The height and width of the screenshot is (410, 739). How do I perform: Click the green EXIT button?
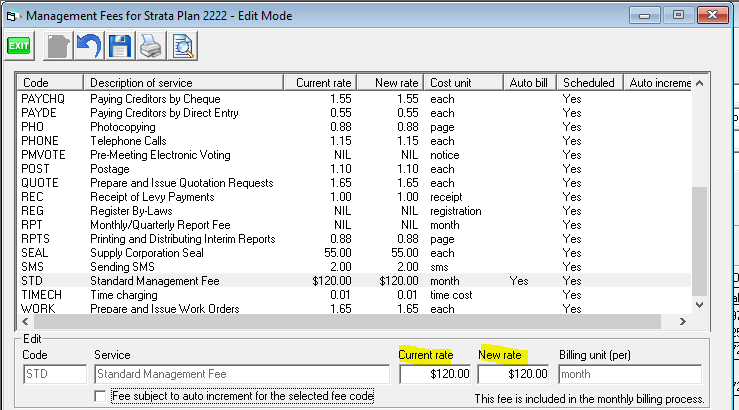coord(19,46)
